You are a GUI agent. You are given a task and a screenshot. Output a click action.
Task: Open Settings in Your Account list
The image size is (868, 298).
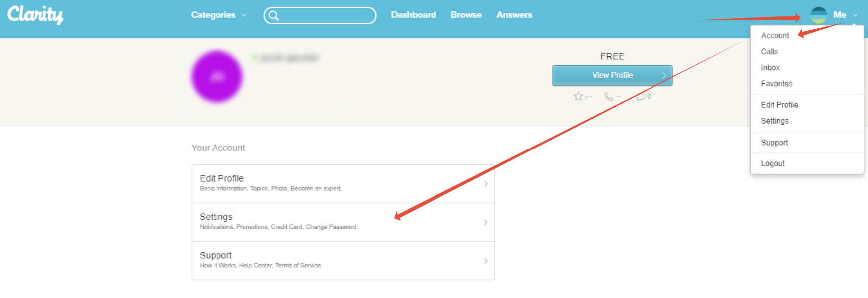[x=343, y=222]
